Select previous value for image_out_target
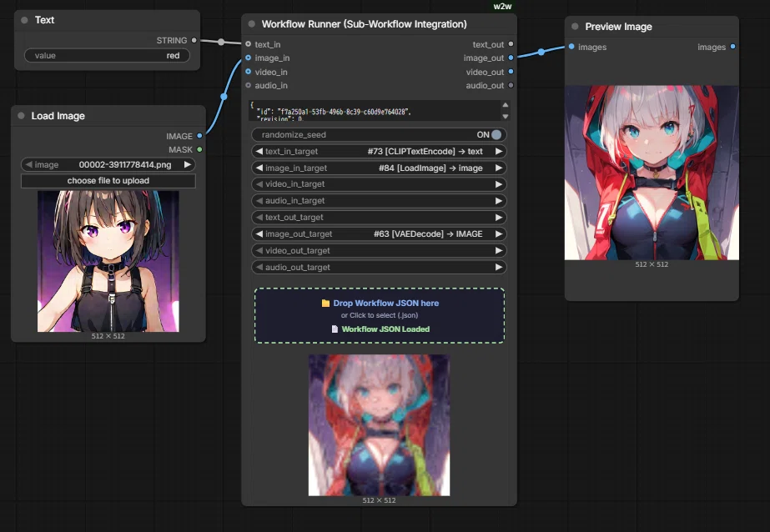Image resolution: width=770 pixels, height=532 pixels. [x=259, y=234]
